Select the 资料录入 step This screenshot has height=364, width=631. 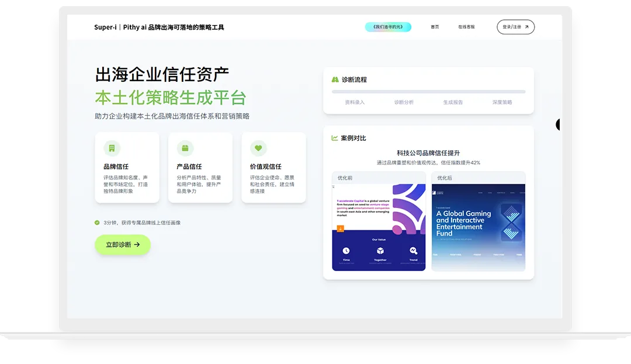(355, 102)
